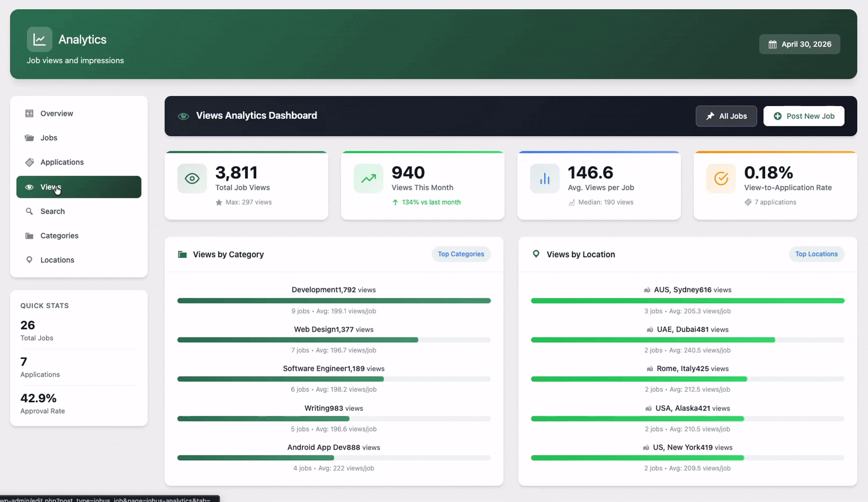Click the eye icon in Total Job Views card
The image size is (868, 502).
click(x=192, y=178)
